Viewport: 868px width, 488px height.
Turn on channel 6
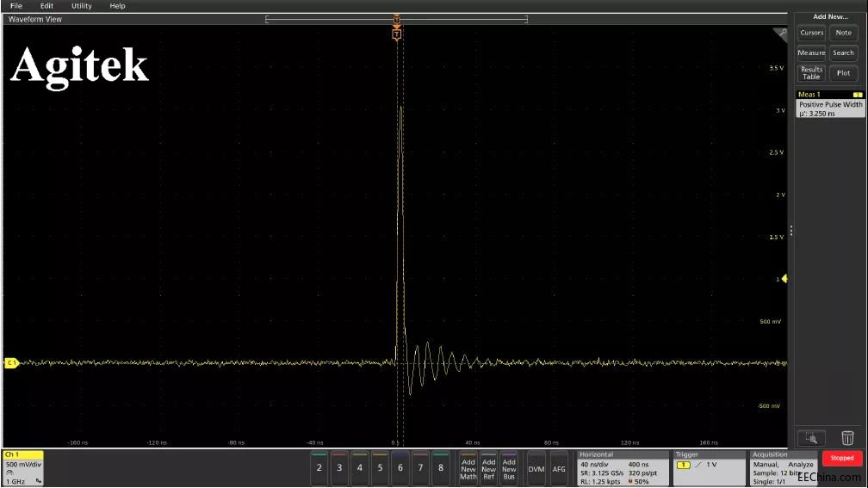click(400, 468)
